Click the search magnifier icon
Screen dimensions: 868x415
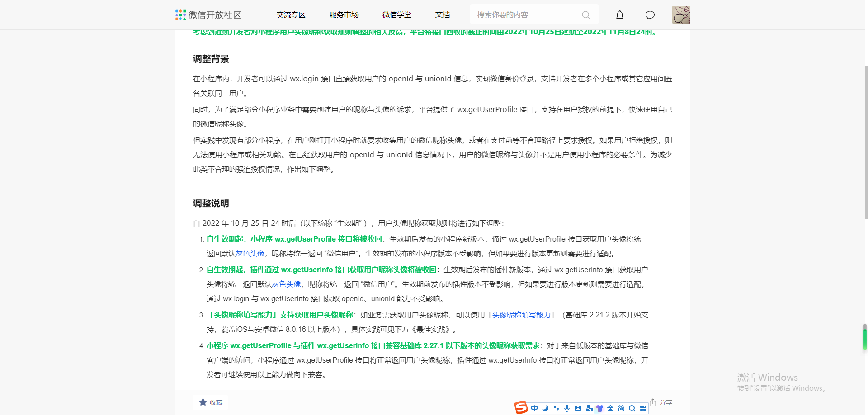[x=586, y=15]
